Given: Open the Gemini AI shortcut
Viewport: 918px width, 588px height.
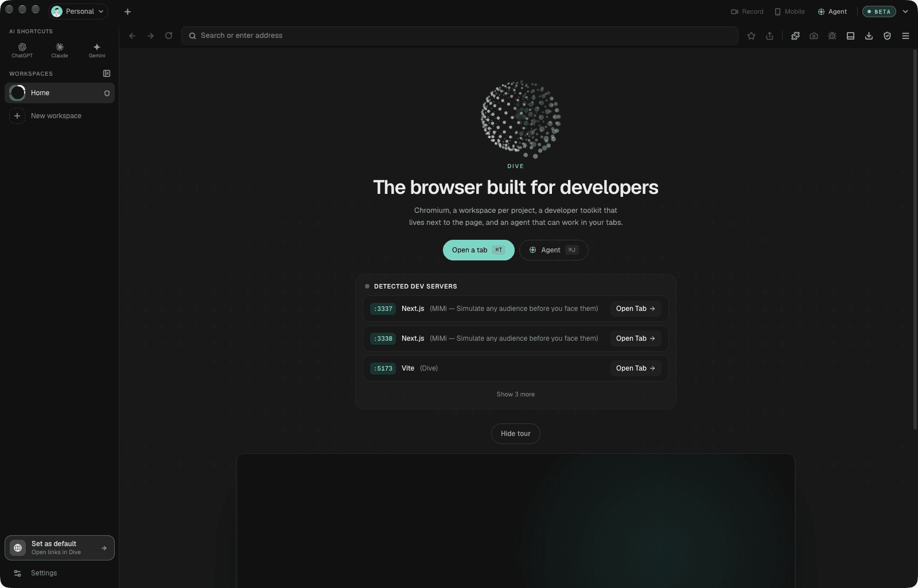Looking at the screenshot, I should pos(97,50).
